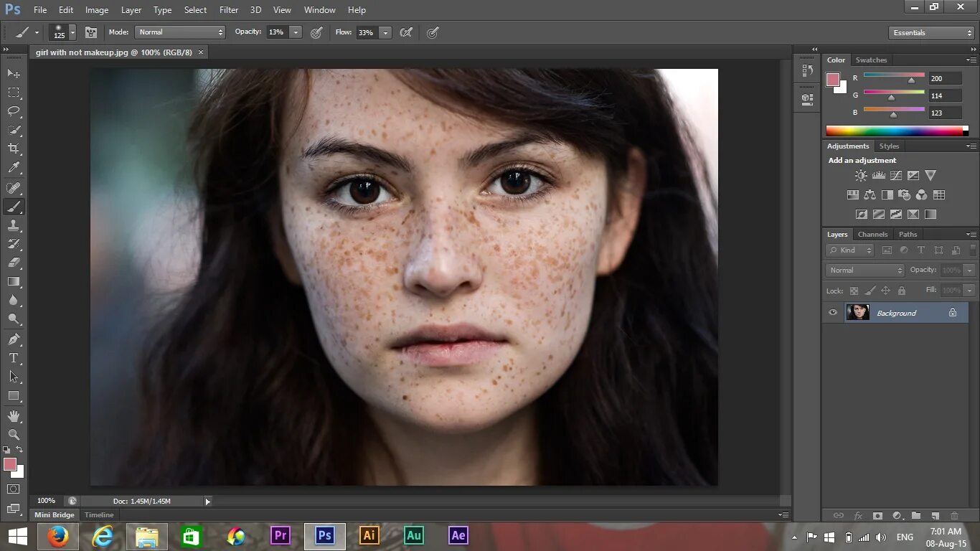The image size is (980, 551).
Task: Select the Crop tool
Action: 14,149
